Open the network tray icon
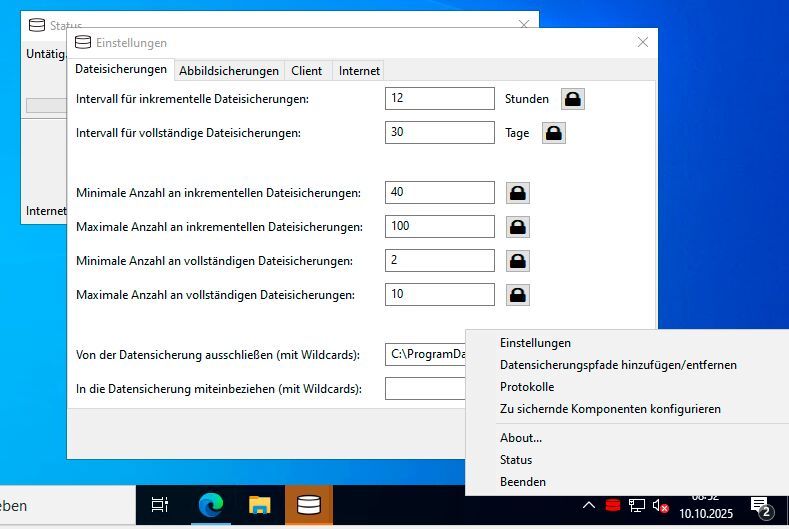The height and width of the screenshot is (529, 789). pyautogui.click(x=637, y=505)
